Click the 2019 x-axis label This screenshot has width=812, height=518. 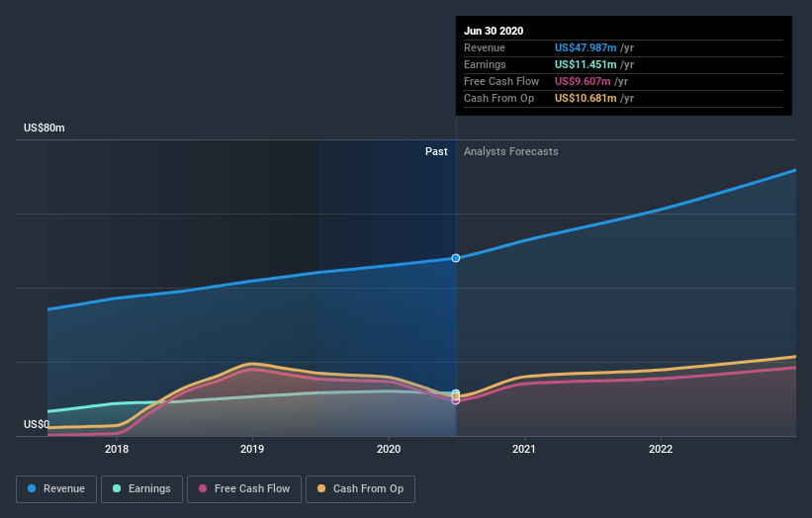tap(252, 449)
